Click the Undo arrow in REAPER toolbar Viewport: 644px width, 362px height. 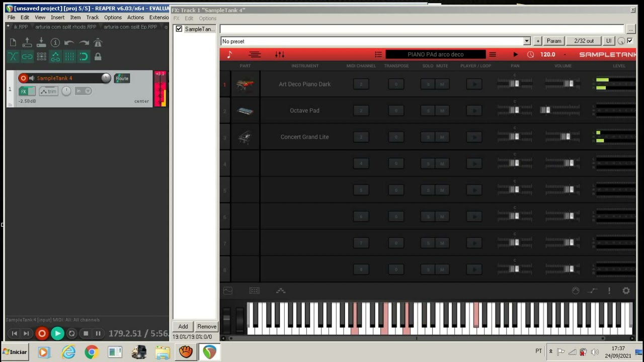coord(69,43)
